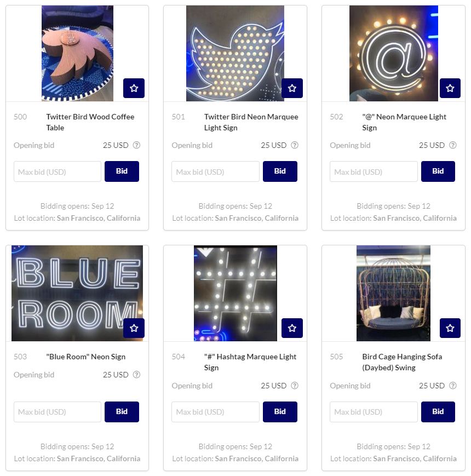Screen dimensions: 471x476
Task: Opening bid question mark on lot 504
Action: point(295,386)
